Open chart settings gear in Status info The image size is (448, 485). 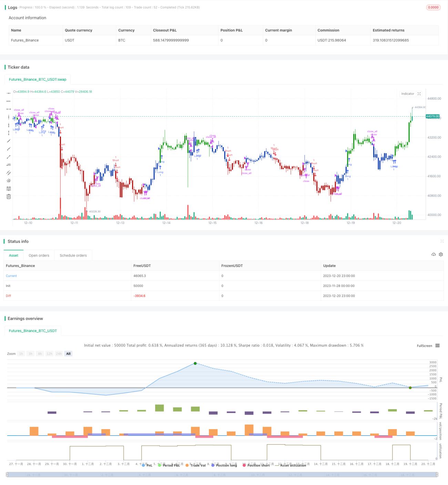click(x=441, y=254)
